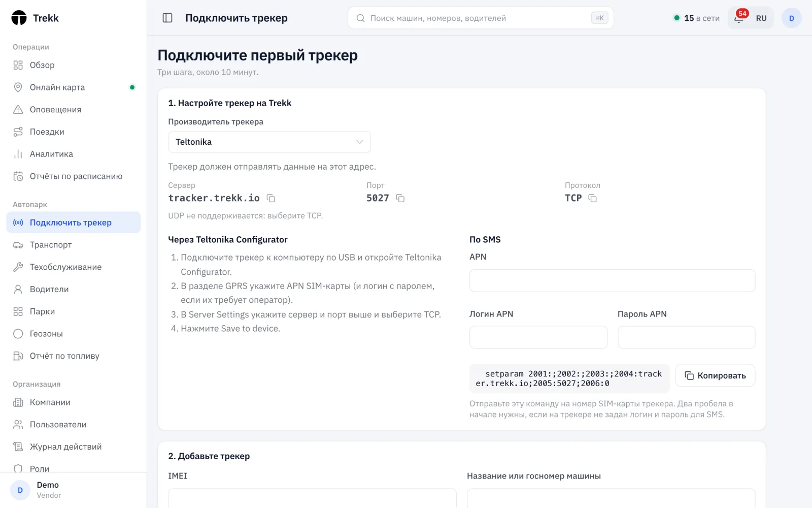Click the Логин APN input
This screenshot has width=812, height=508.
[538, 337]
